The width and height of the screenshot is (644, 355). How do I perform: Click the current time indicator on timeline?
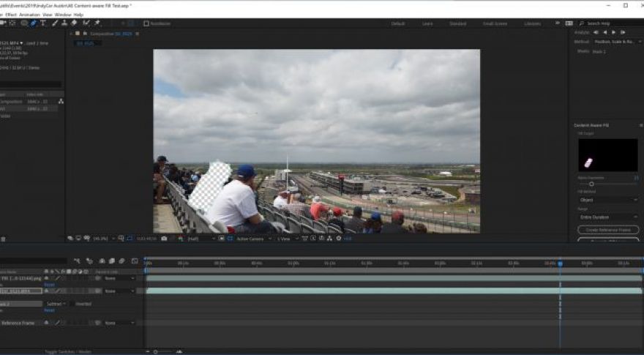tap(560, 264)
